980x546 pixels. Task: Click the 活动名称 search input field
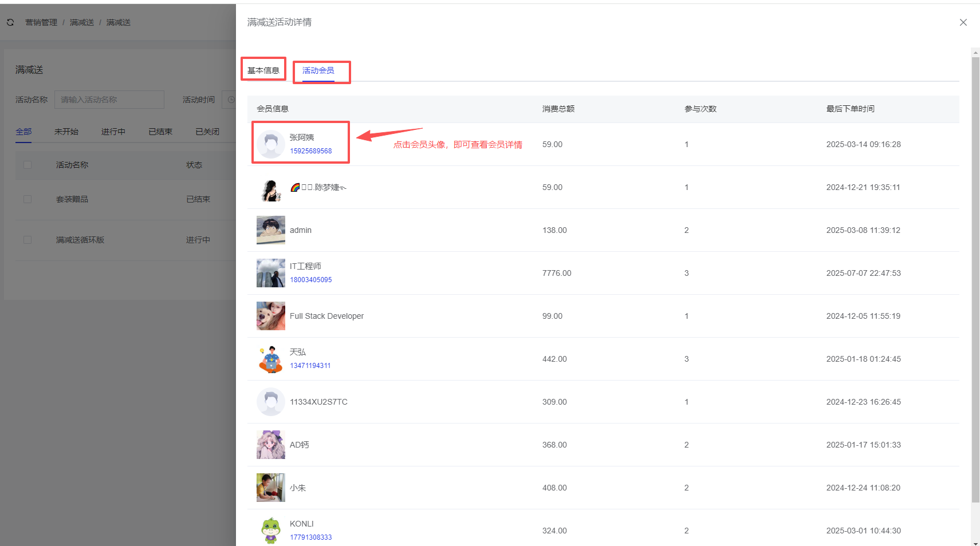[x=109, y=100]
